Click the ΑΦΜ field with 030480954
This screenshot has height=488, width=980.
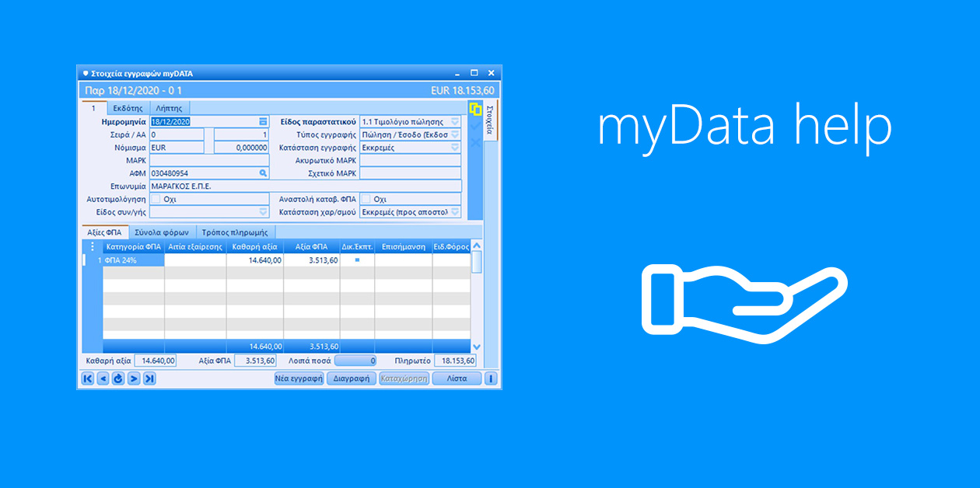209,173
